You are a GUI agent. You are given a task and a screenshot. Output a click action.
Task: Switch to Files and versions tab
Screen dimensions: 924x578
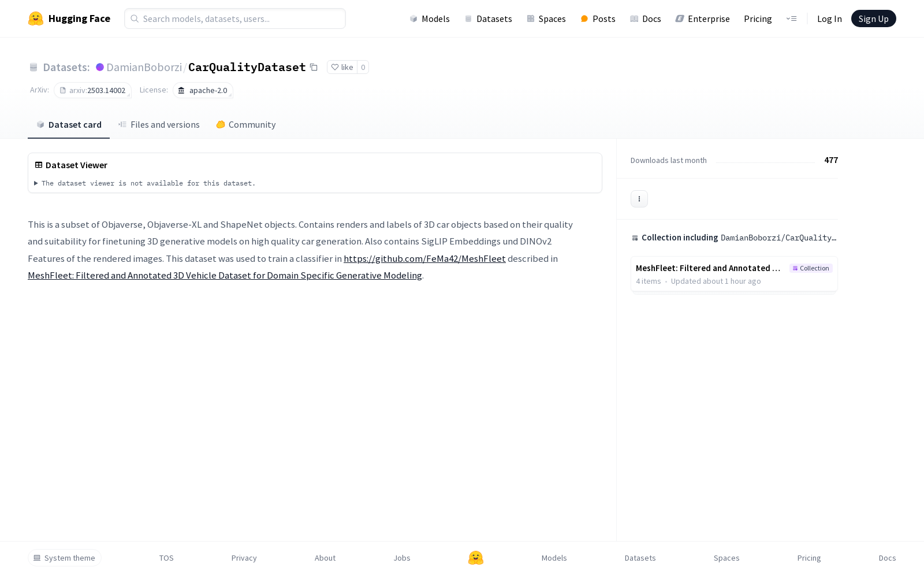coord(159,125)
